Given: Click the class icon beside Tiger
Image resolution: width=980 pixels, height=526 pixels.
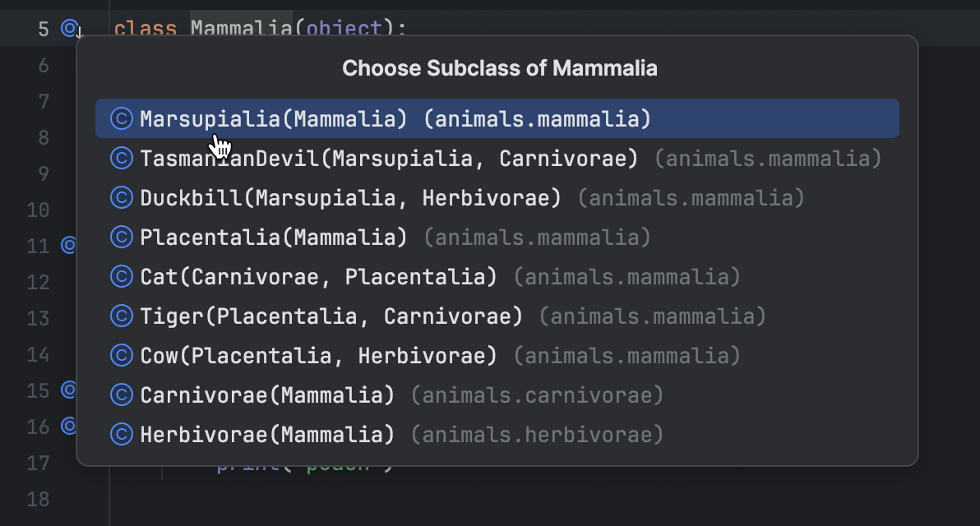Looking at the screenshot, I should tap(121, 316).
